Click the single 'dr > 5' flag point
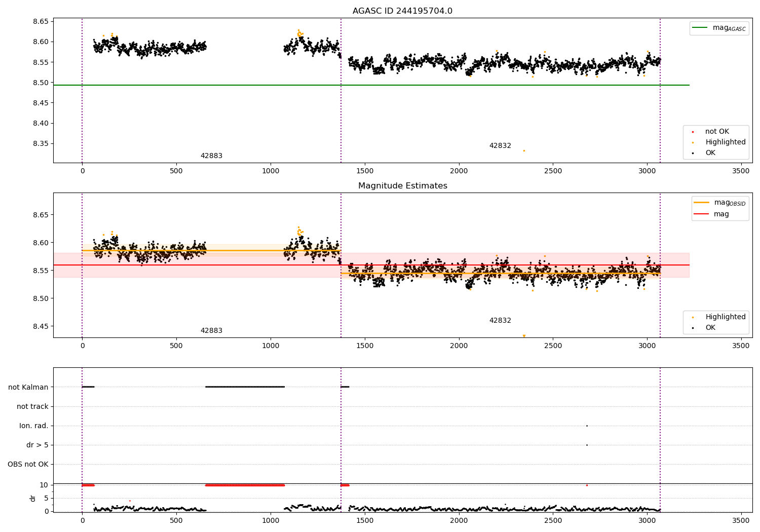Image resolution: width=760 pixels, height=532 pixels. coord(587,445)
